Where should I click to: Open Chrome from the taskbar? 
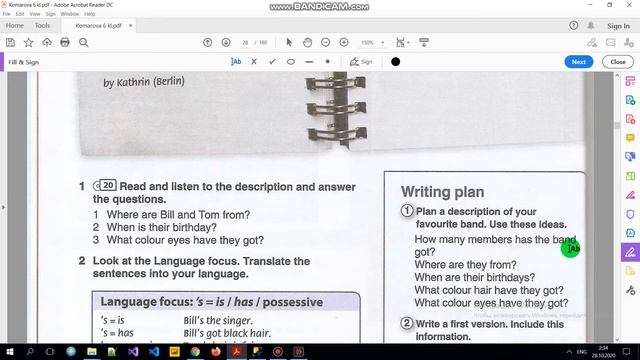tap(195, 351)
